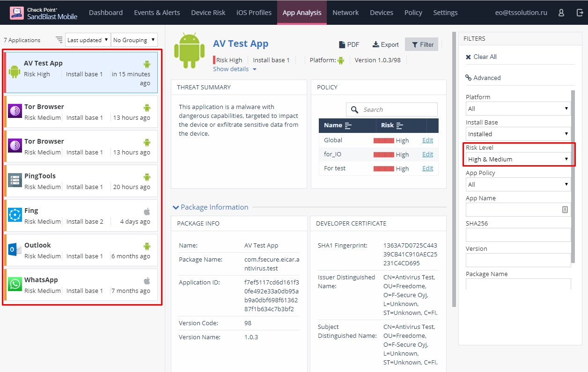Open the Platform filter dropdown
This screenshot has height=372, width=588.
pyautogui.click(x=518, y=109)
